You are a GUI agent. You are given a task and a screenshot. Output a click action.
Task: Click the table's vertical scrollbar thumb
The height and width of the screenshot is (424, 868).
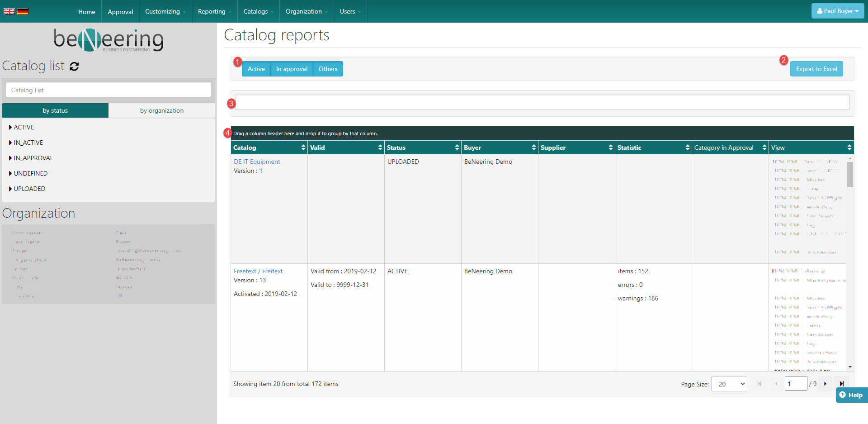coord(850,174)
